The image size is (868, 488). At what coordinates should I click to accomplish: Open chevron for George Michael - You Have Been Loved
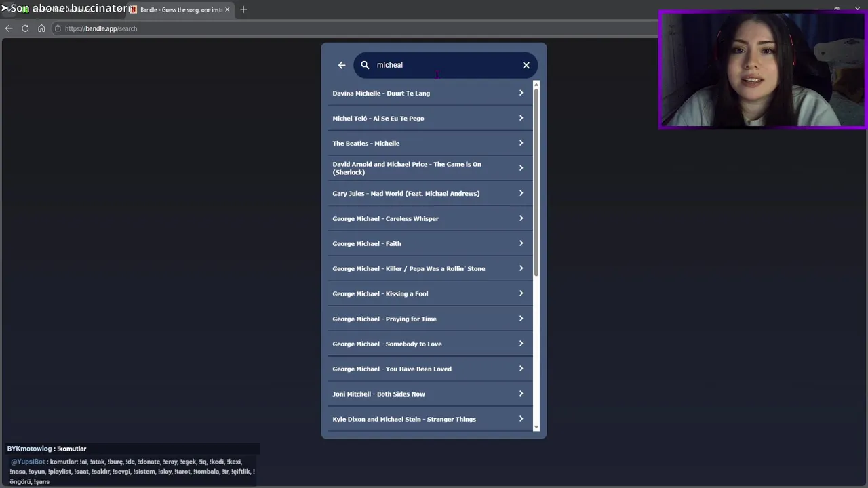tap(521, 369)
